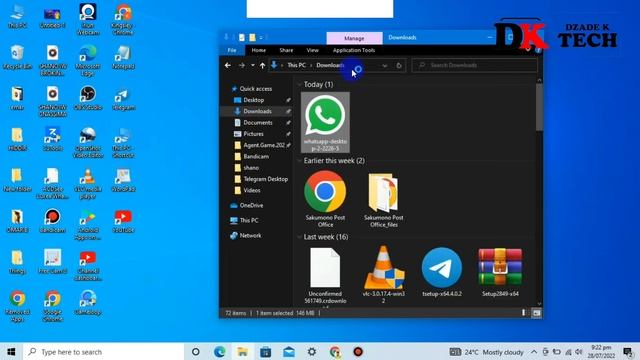Open Videos in navigation pane
This screenshot has width=640, height=360.
pos(251,190)
